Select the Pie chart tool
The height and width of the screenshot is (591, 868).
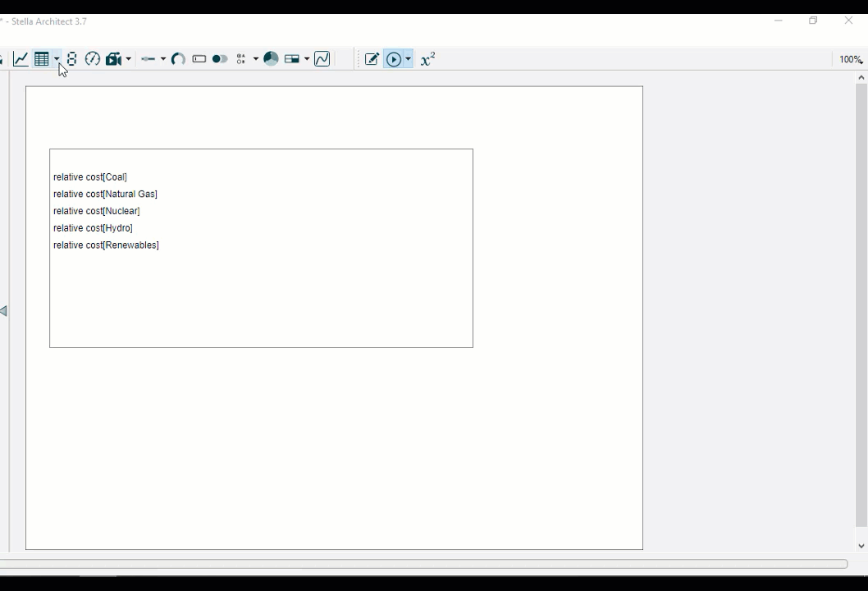pyautogui.click(x=271, y=59)
